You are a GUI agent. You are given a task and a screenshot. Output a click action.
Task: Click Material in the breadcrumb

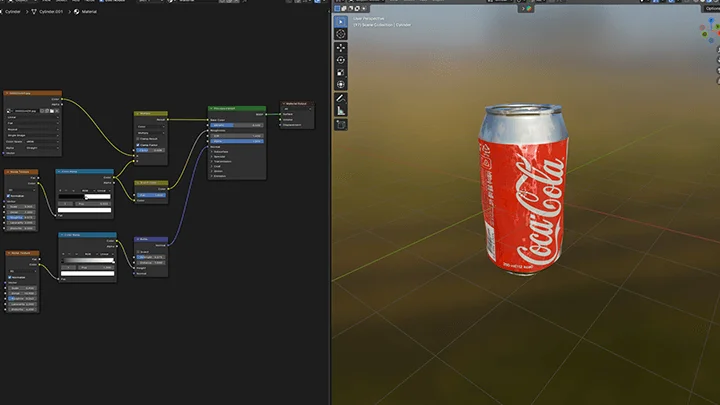tap(89, 11)
